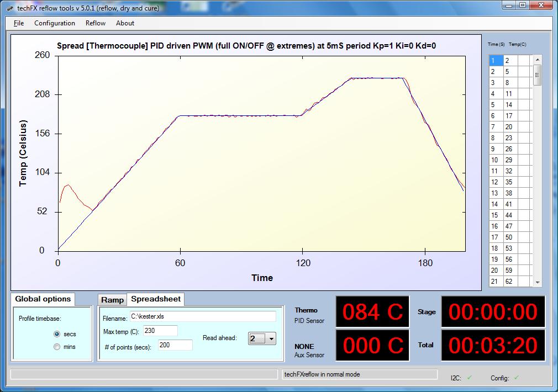
Task: Click the number of points field showing 200
Action: pos(176,345)
